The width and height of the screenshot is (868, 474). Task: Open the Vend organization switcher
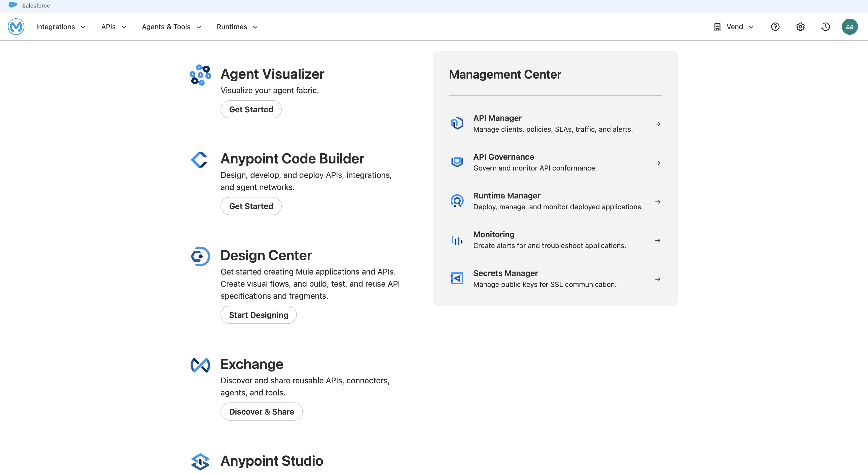734,27
